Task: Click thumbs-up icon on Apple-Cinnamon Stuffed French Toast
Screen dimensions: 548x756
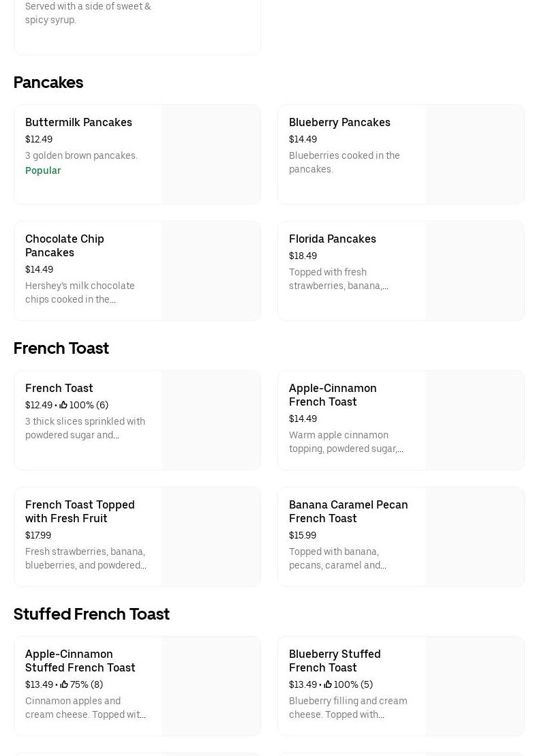Action: point(64,684)
